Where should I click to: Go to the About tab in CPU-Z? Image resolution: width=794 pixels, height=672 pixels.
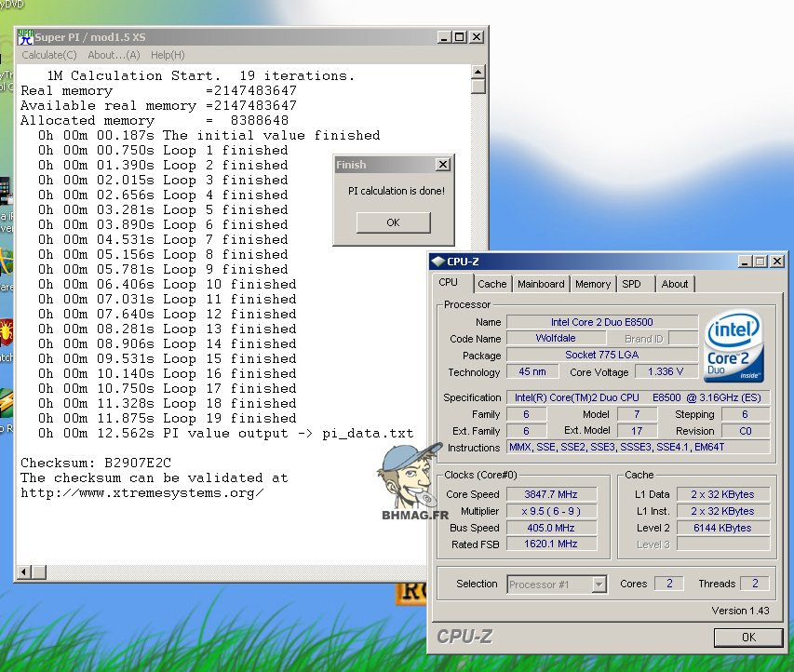click(x=675, y=284)
